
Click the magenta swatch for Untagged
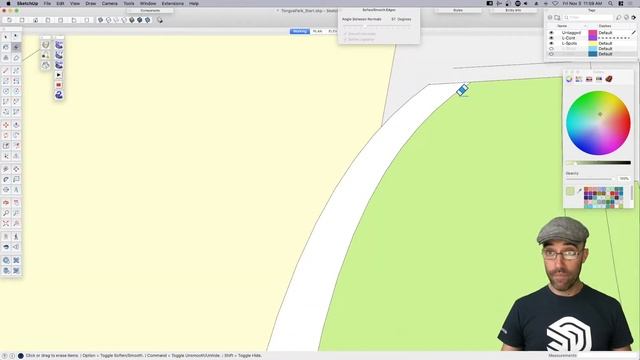tap(593, 33)
